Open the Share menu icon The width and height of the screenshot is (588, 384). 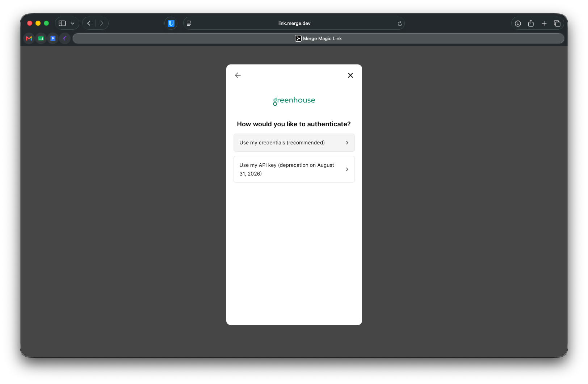(x=531, y=23)
